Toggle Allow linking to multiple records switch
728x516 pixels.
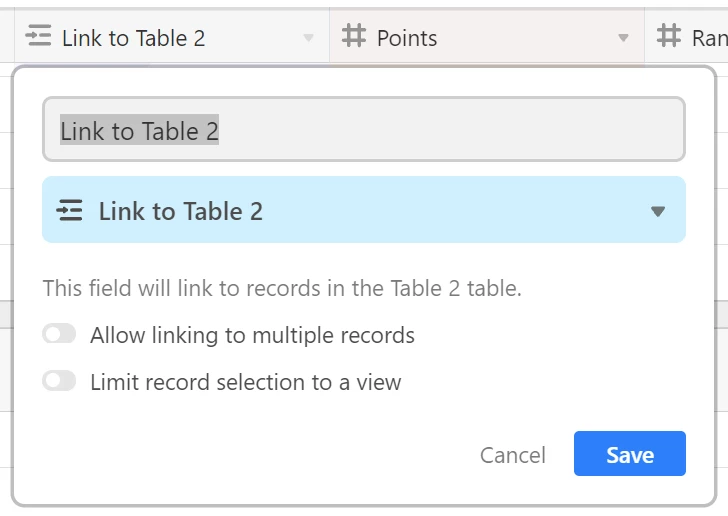pos(59,333)
